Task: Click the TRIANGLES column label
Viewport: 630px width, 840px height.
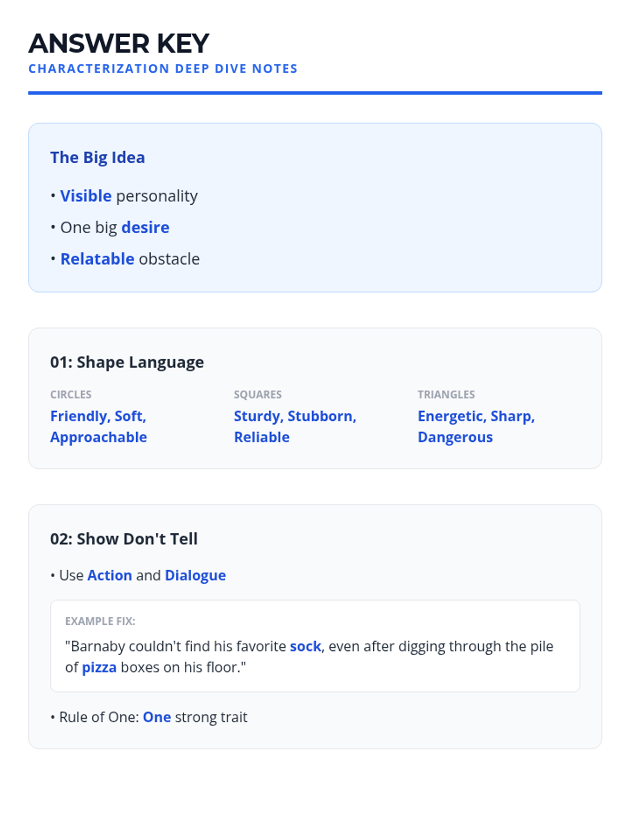Action: click(x=446, y=394)
